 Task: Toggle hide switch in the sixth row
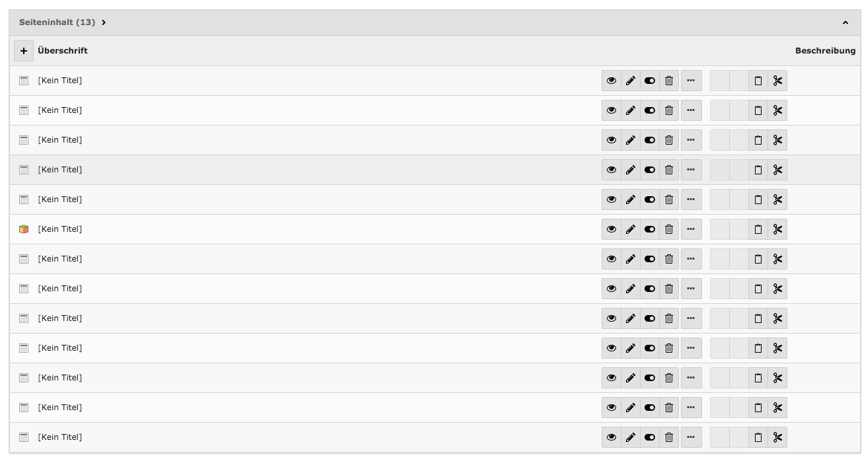click(650, 229)
